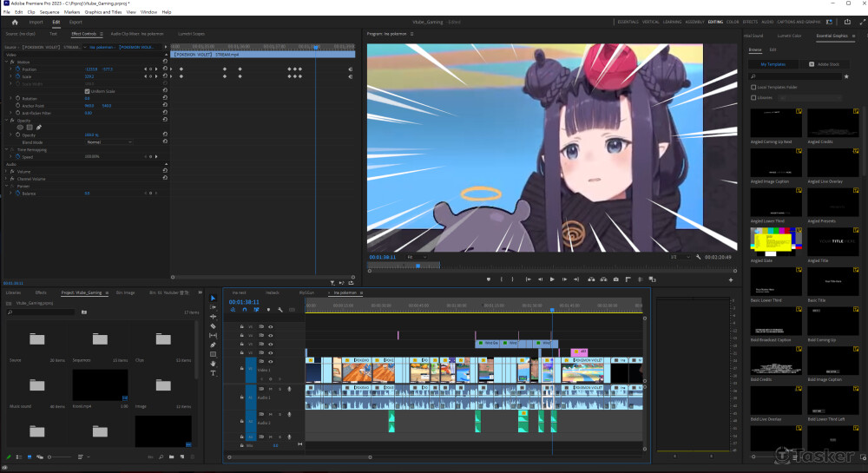This screenshot has width=868, height=473.
Task: Reset the Position parameter
Action: 165,69
